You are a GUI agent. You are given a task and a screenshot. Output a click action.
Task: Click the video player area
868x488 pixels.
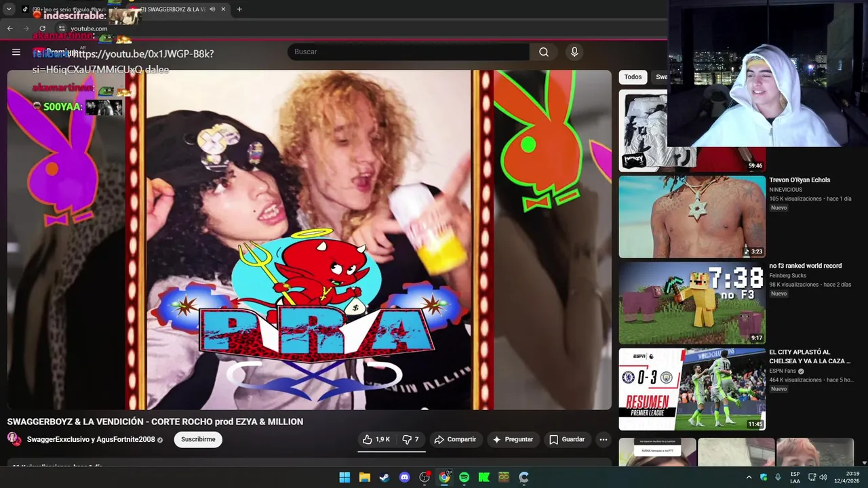tap(309, 240)
